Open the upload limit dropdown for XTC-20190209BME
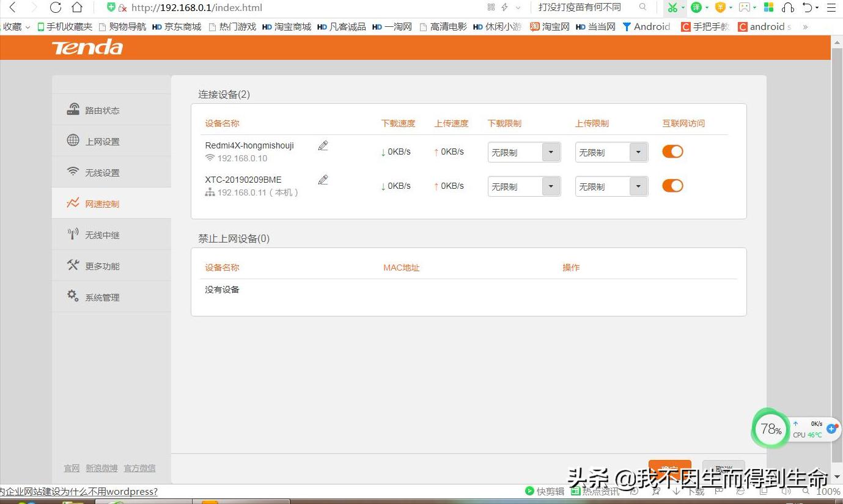The image size is (843, 504). click(638, 186)
